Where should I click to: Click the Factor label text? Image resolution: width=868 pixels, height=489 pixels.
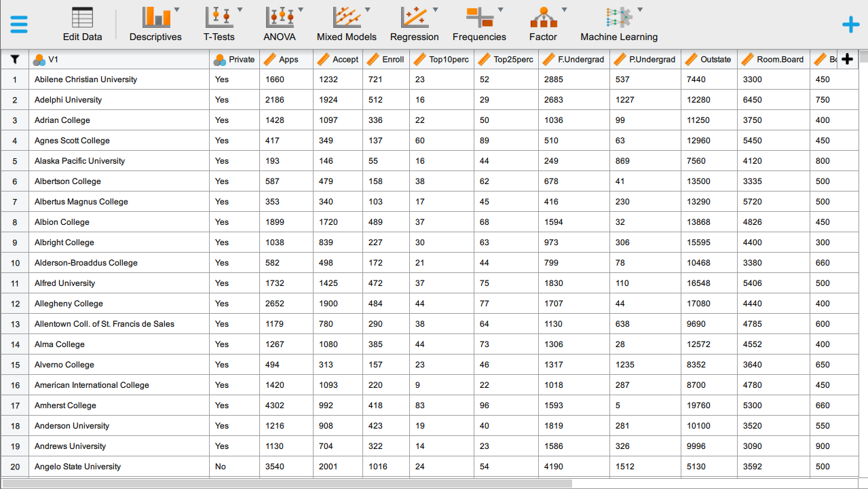click(x=543, y=37)
